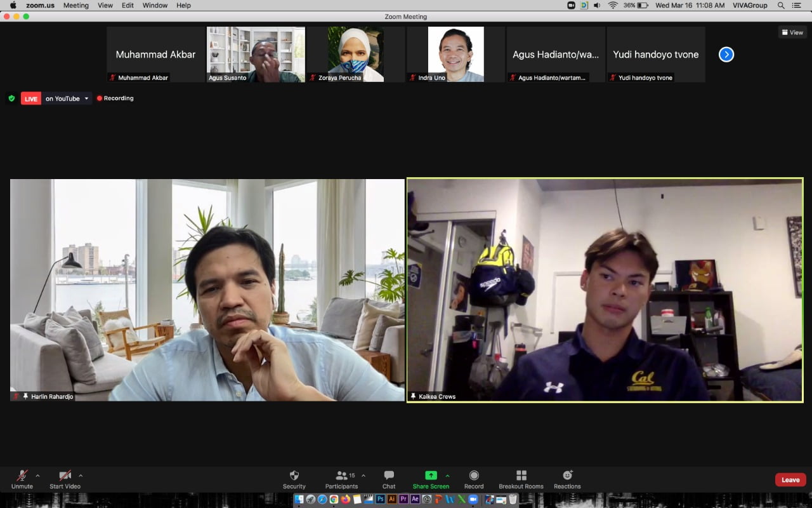Open Breakout Rooms
The width and height of the screenshot is (812, 508).
tap(521, 476)
